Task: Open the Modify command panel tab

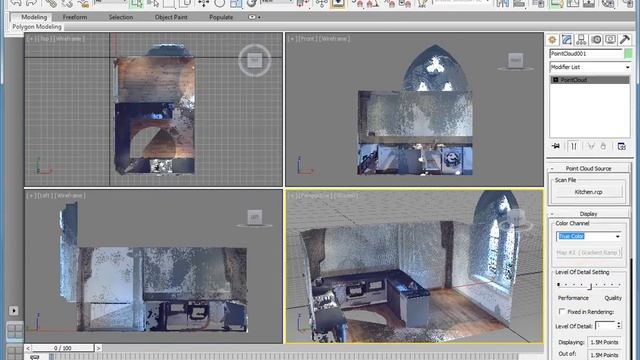Action: [567, 40]
